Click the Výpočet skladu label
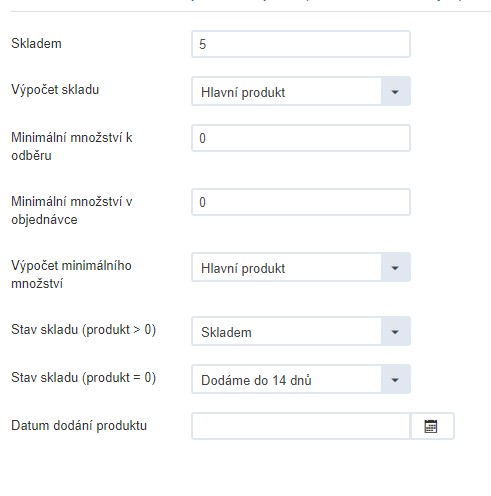 55,90
